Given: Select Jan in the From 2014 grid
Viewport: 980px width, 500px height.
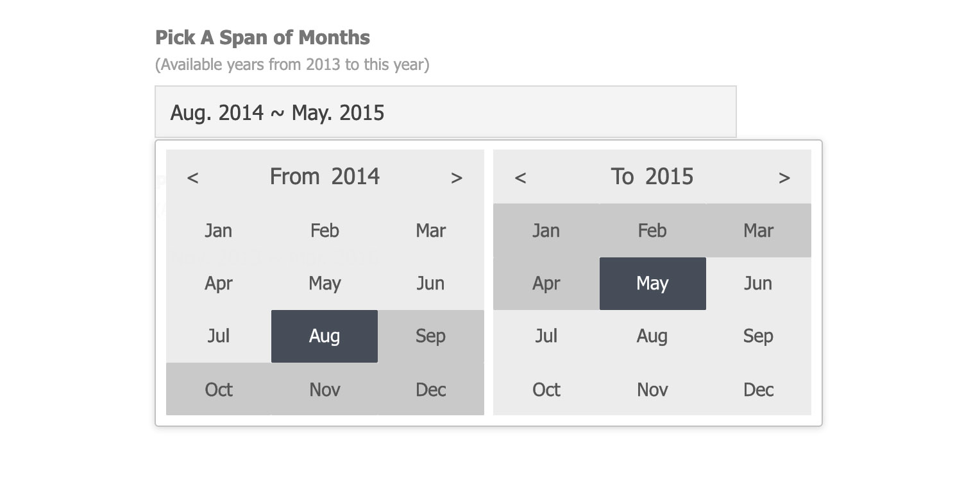Looking at the screenshot, I should (x=218, y=230).
